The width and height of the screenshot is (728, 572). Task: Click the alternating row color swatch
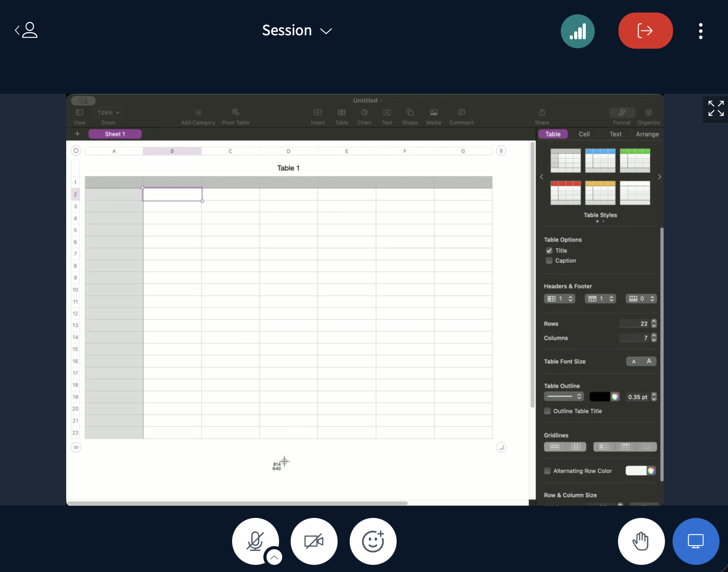(636, 471)
